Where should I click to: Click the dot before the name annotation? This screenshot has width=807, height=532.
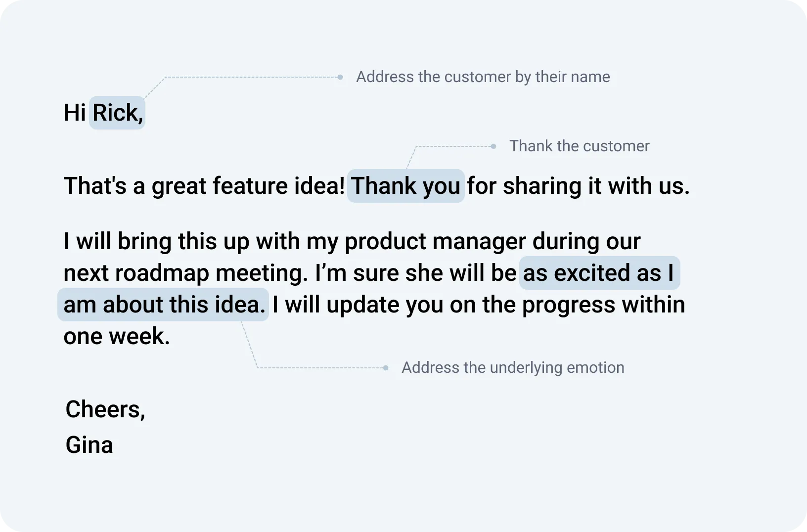pyautogui.click(x=340, y=77)
